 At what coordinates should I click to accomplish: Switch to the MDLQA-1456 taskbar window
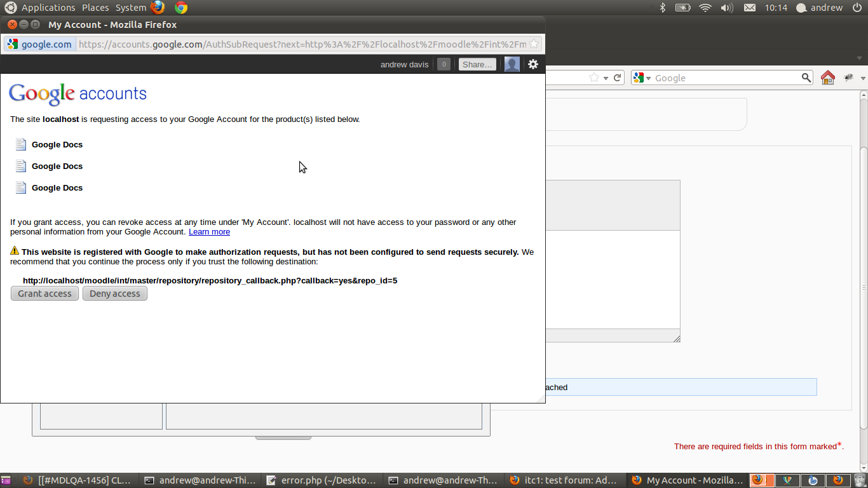point(77,480)
